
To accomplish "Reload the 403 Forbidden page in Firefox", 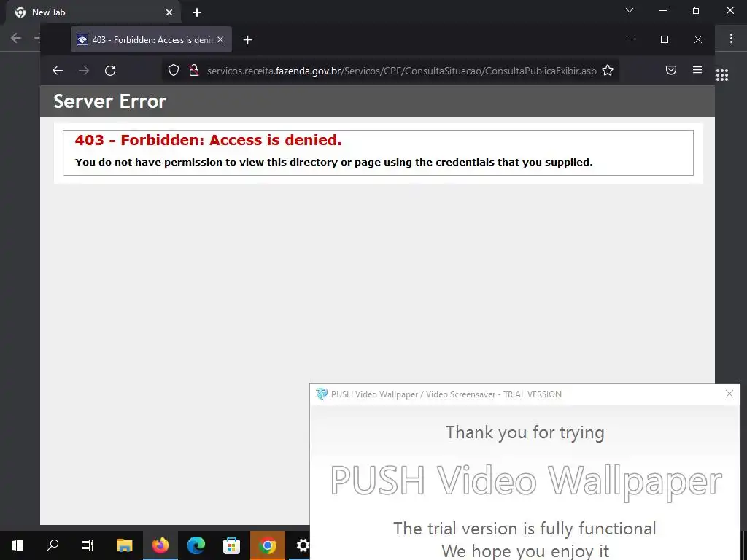I will (110, 71).
